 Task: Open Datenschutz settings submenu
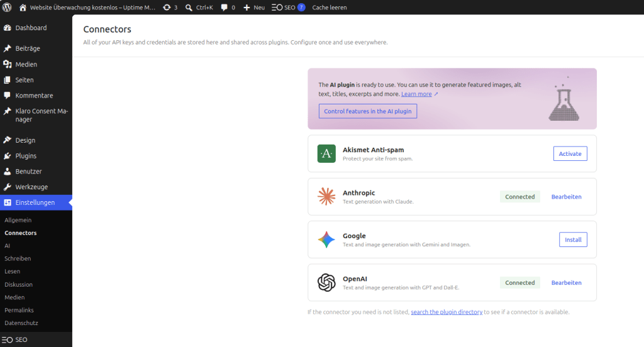coord(21,322)
